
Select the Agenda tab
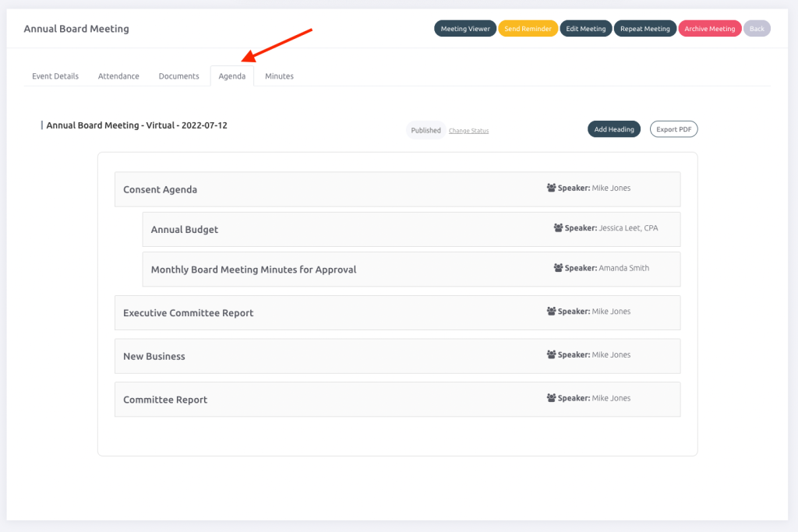(232, 76)
